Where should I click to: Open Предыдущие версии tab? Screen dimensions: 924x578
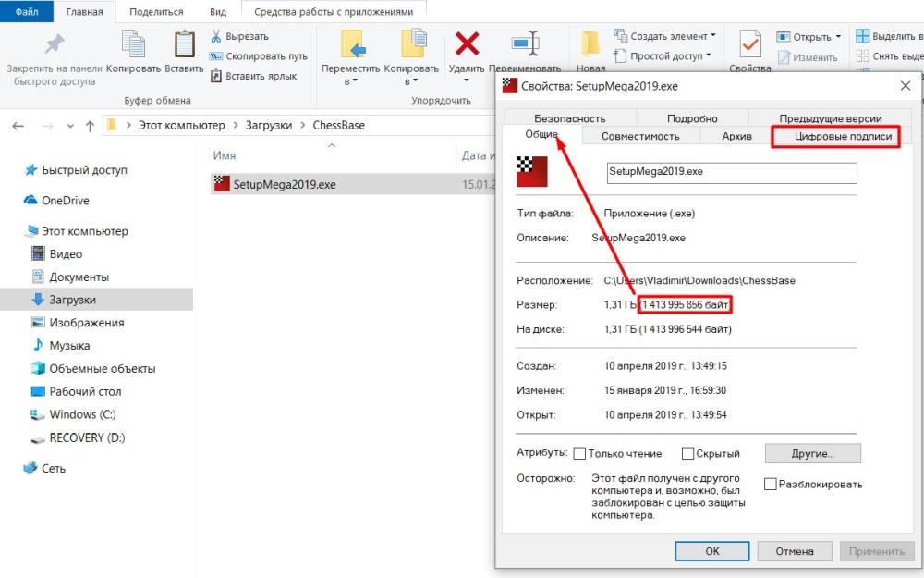click(830, 118)
